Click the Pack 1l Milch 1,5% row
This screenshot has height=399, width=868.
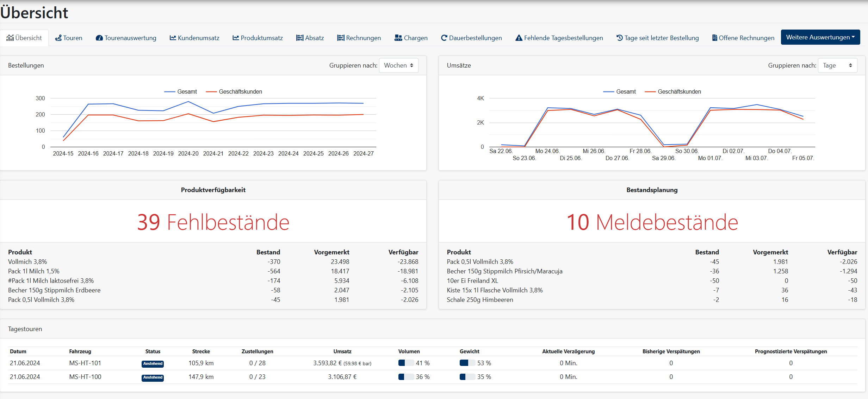(213, 271)
